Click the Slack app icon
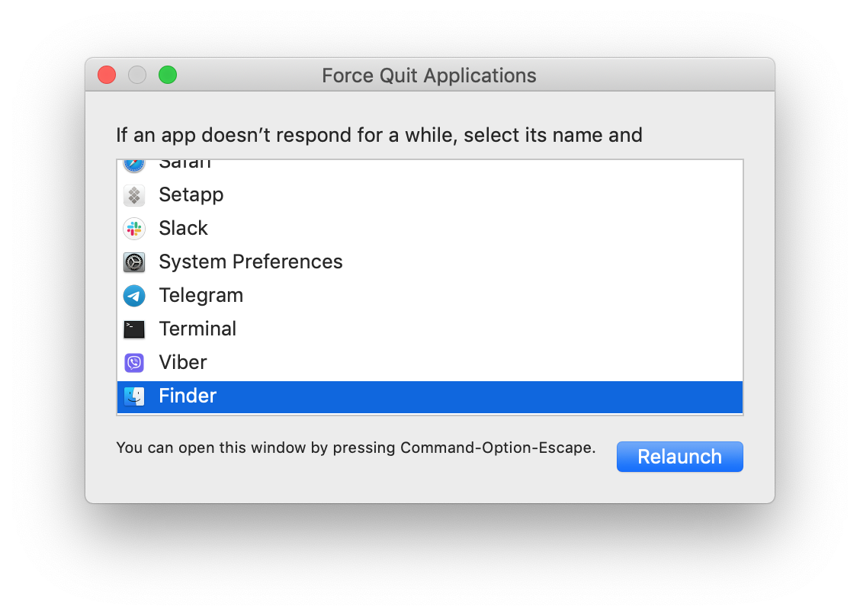This screenshot has width=860, height=616. click(x=134, y=229)
